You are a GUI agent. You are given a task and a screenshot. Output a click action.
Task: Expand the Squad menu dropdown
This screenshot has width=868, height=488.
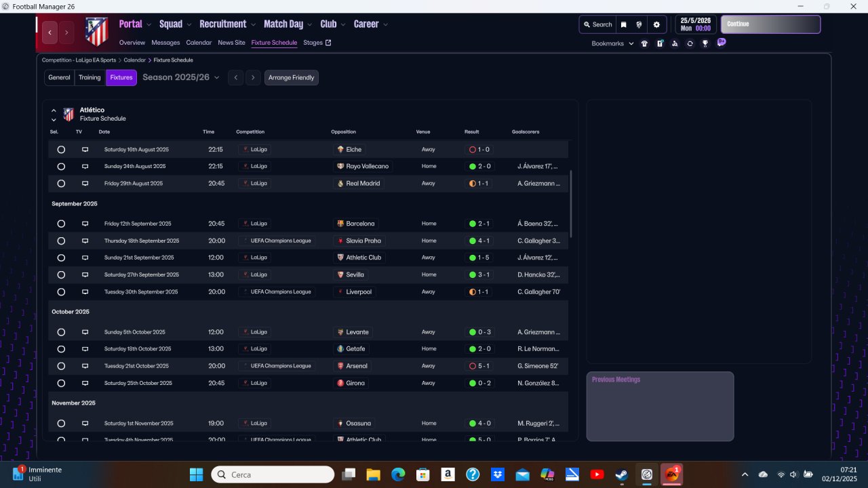point(189,24)
